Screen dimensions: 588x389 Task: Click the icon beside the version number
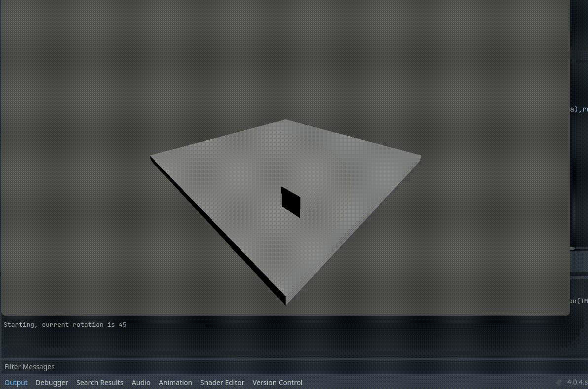(x=558, y=383)
